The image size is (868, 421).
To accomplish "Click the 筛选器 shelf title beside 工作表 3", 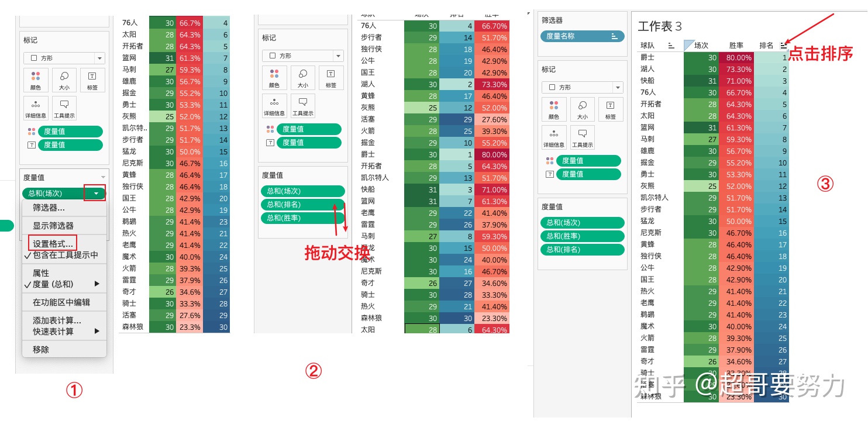I will pyautogui.click(x=552, y=20).
